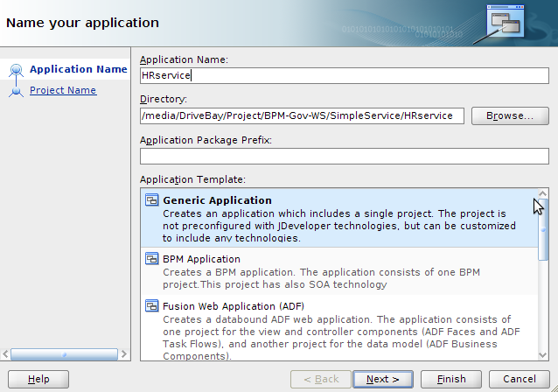Click the wizard banner window icon
The image size is (558, 392).
tap(506, 21)
